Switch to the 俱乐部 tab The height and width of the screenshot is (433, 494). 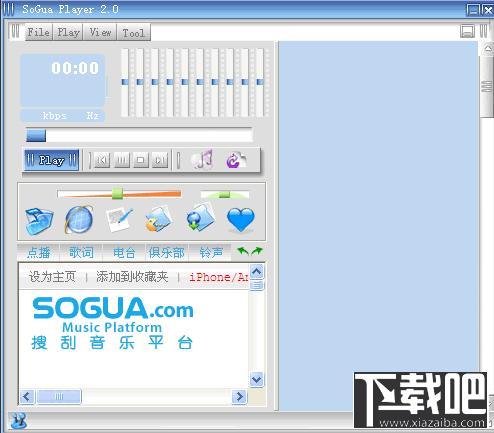coord(167,253)
